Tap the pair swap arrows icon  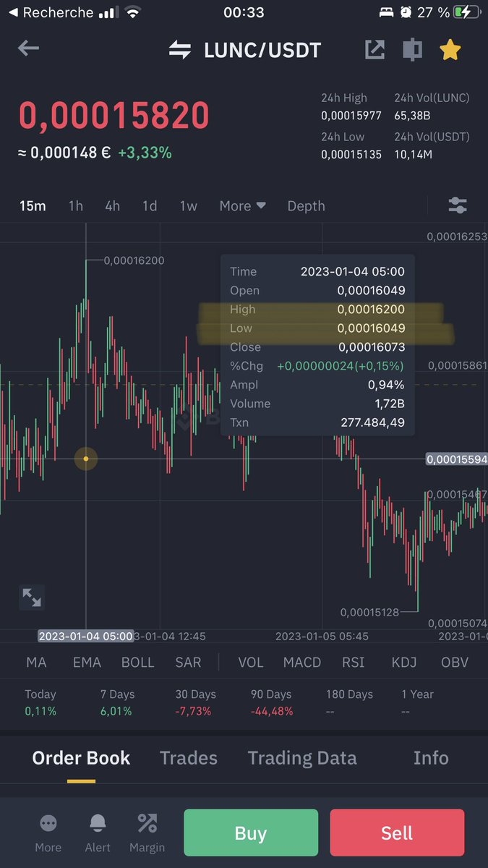click(180, 50)
